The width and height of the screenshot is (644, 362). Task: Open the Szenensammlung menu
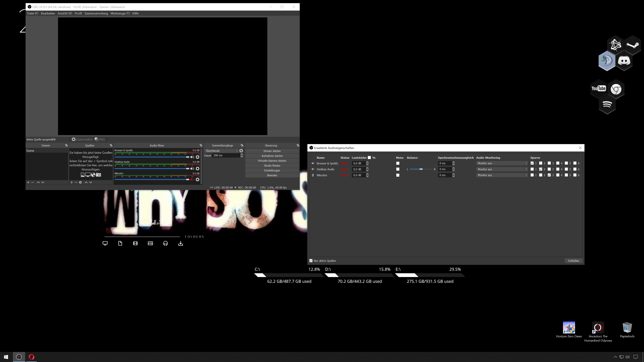point(96,13)
